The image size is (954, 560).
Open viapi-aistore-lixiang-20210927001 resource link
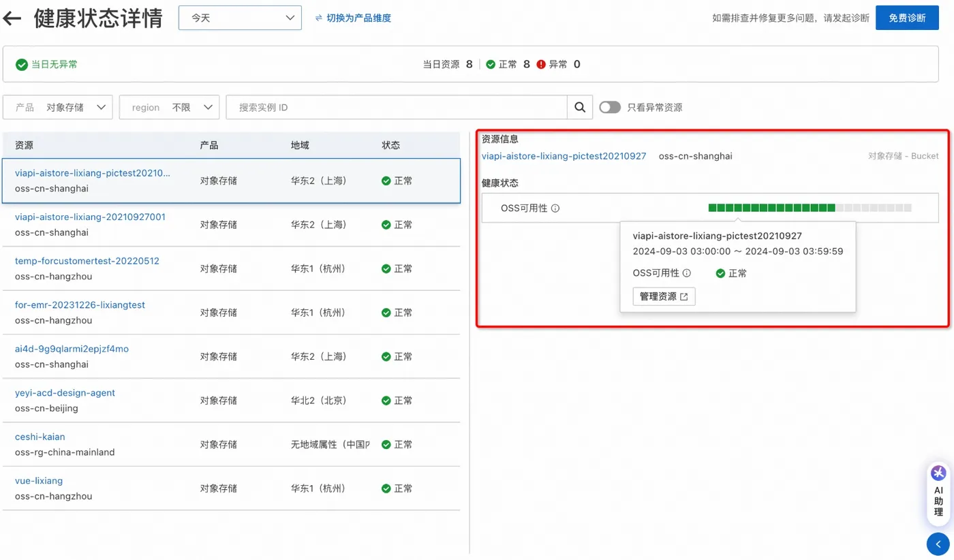click(x=90, y=217)
